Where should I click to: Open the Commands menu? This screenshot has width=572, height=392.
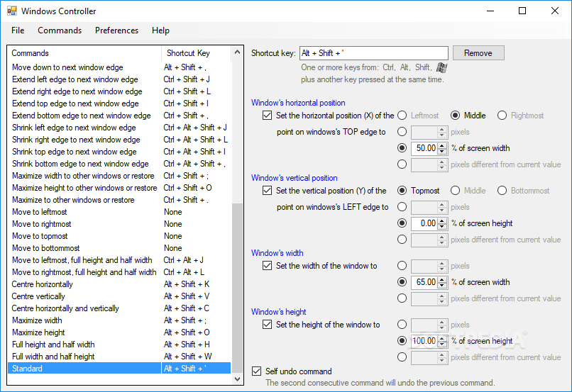60,30
